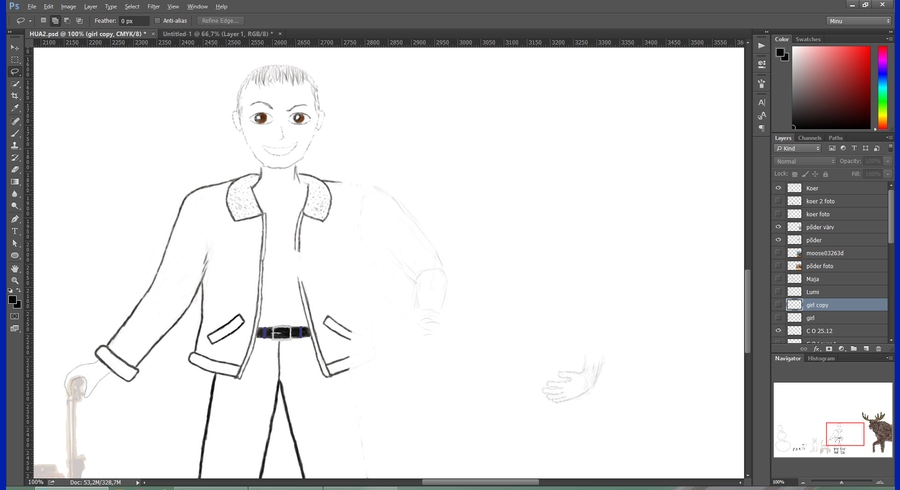Viewport: 900px width, 490px height.
Task: Hide the põder layer
Action: click(778, 240)
